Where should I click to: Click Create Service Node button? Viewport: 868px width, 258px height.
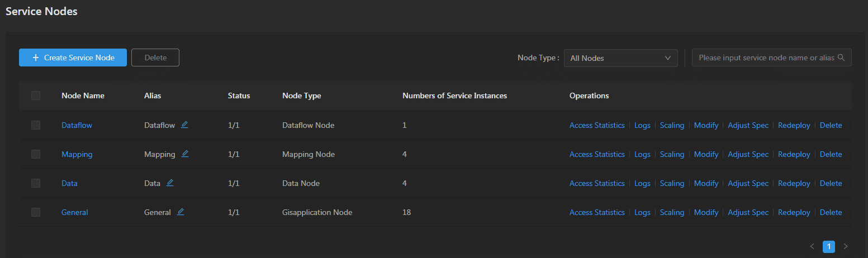click(x=73, y=58)
